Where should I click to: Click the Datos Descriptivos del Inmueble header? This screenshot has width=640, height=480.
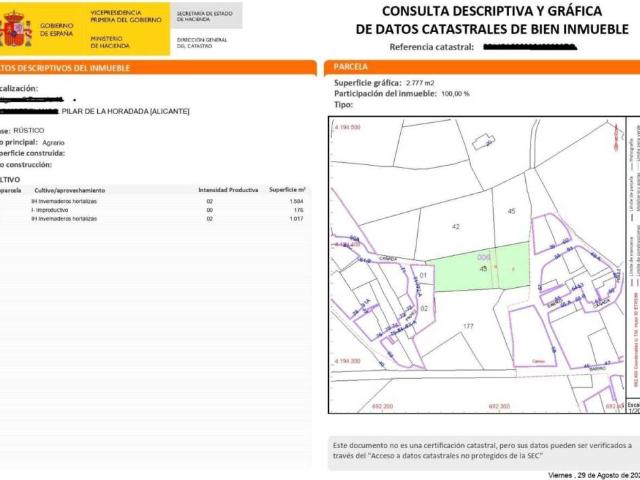[x=60, y=67]
